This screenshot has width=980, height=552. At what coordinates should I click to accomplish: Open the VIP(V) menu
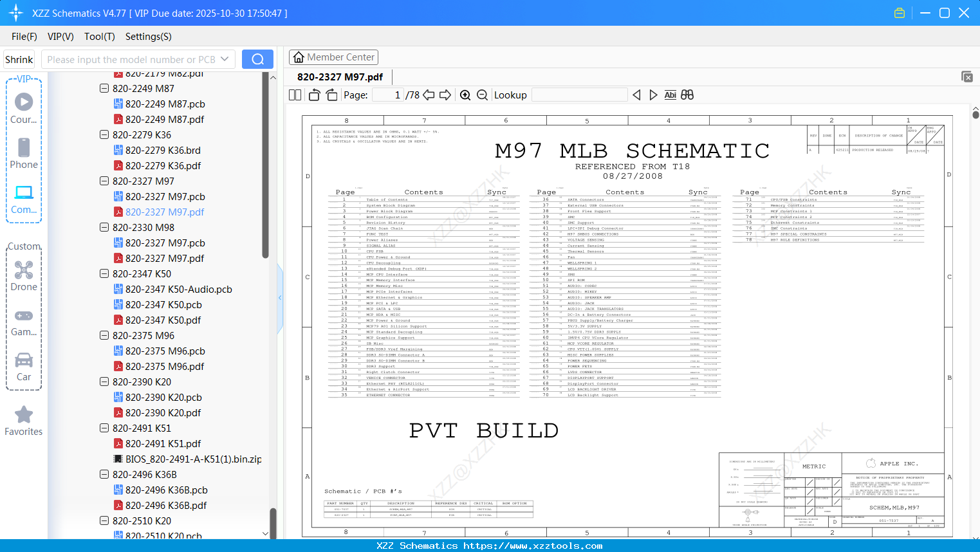tap(60, 37)
